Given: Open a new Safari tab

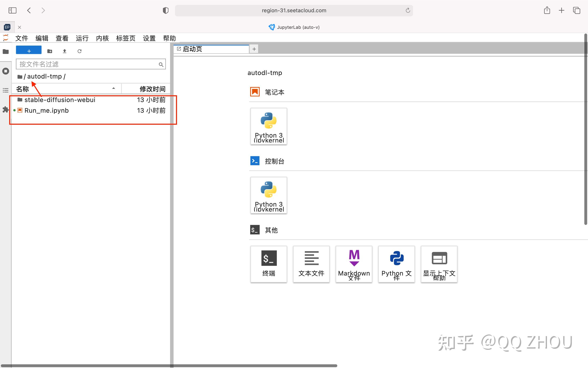Looking at the screenshot, I should coord(561,10).
